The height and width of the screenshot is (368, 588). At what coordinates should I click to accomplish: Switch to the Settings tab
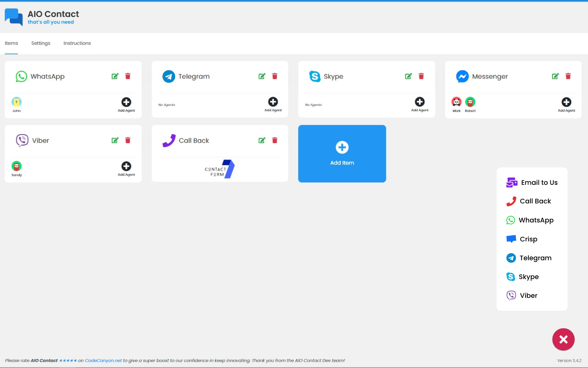(41, 43)
